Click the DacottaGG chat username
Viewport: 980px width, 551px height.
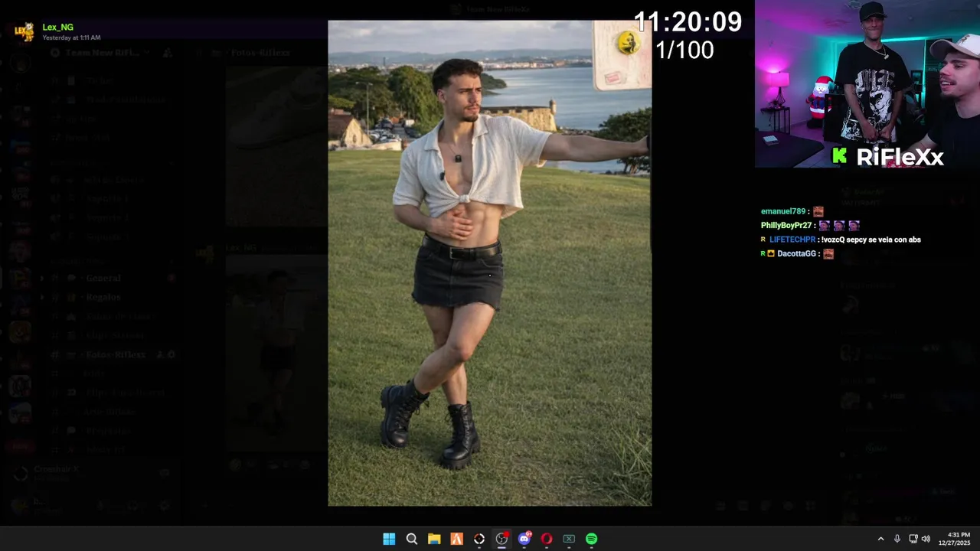[796, 253]
